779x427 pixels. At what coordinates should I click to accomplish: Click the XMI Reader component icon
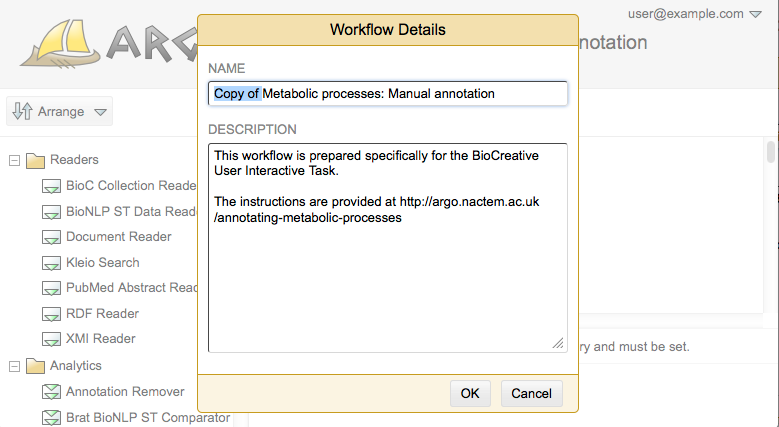coord(51,340)
